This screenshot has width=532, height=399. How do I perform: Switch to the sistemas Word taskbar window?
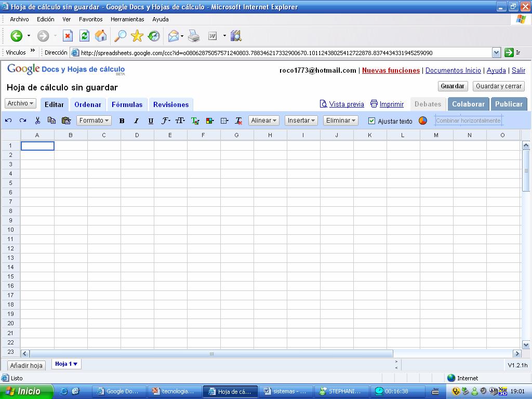(286, 391)
